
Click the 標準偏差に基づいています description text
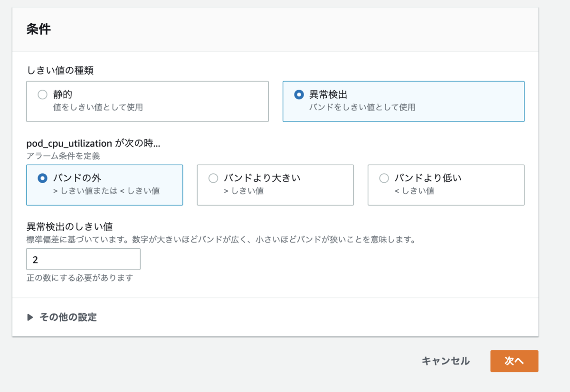click(x=221, y=240)
